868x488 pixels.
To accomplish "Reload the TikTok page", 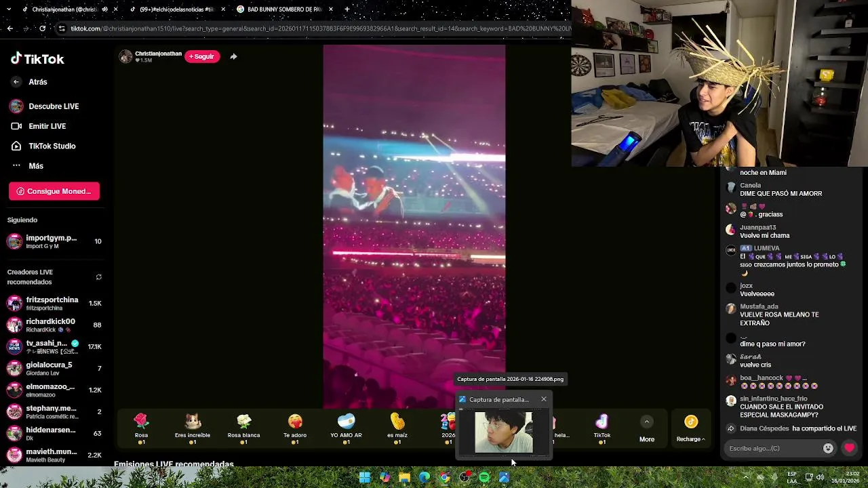I will point(42,28).
